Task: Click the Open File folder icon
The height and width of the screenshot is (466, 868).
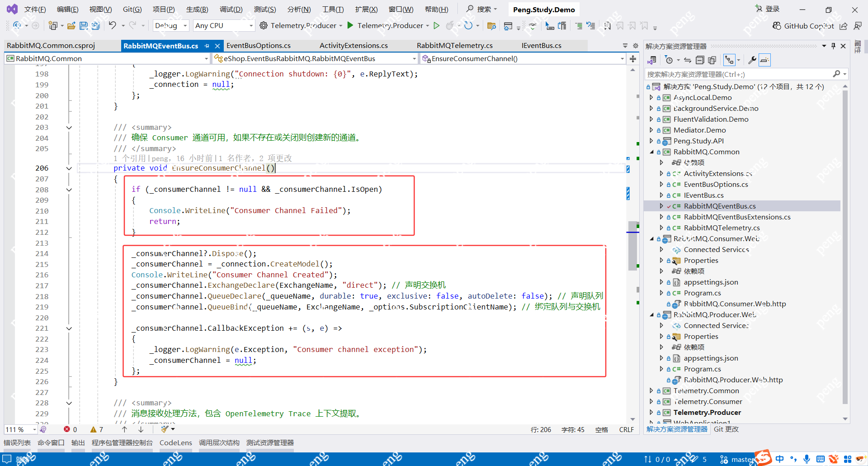Action: coord(71,26)
